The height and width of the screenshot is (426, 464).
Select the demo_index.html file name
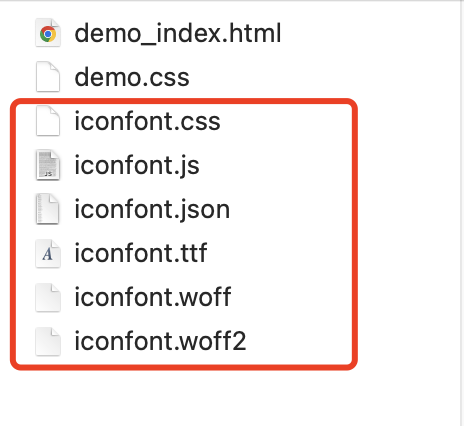pos(178,33)
